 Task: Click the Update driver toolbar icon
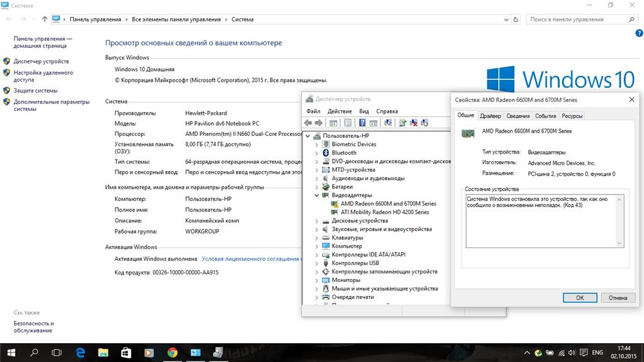pos(402,123)
